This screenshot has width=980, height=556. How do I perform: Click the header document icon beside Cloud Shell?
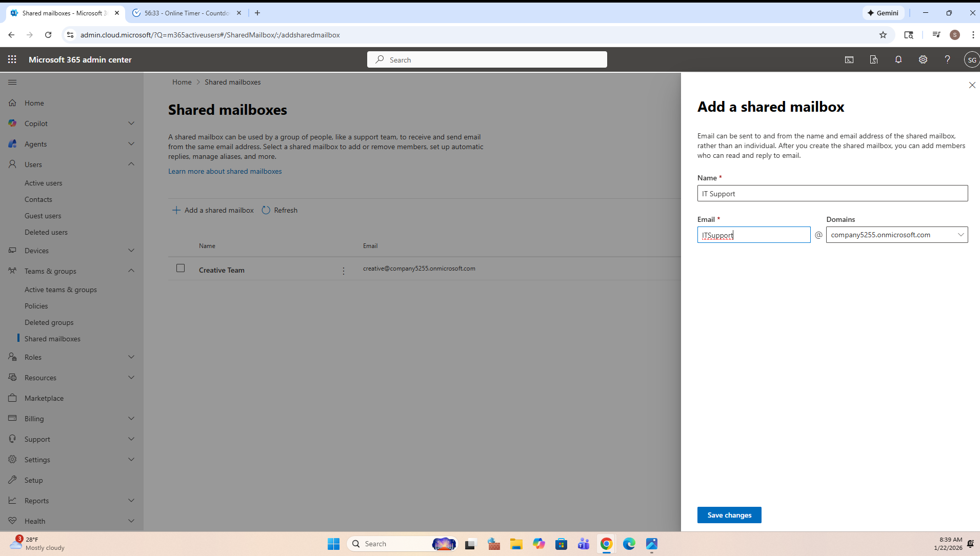coord(874,59)
